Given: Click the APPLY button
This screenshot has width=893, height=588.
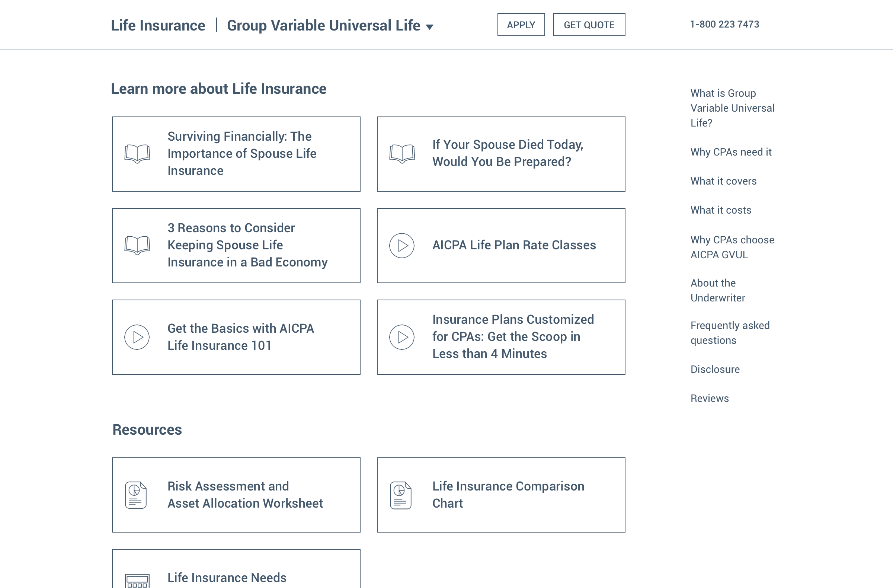Looking at the screenshot, I should [521, 25].
